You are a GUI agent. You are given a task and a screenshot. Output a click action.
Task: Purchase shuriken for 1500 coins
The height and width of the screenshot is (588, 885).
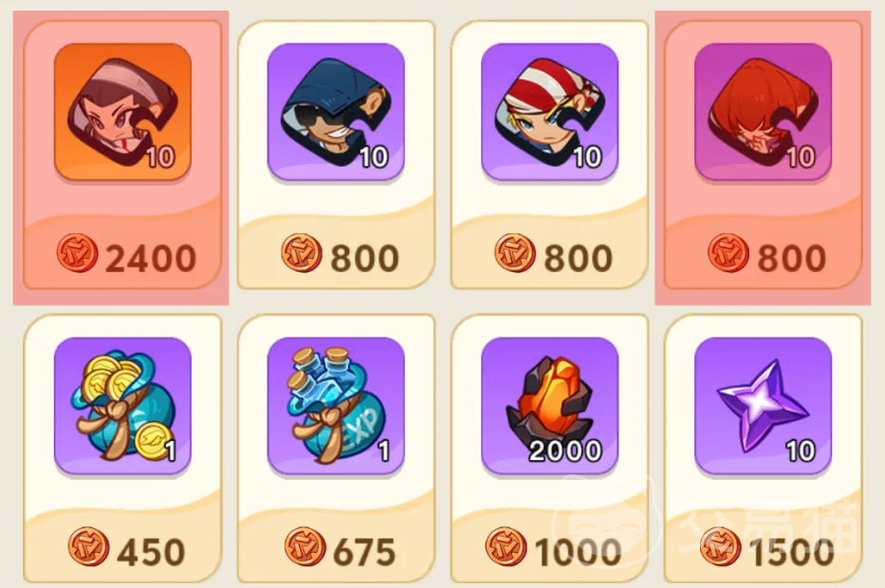click(x=791, y=552)
